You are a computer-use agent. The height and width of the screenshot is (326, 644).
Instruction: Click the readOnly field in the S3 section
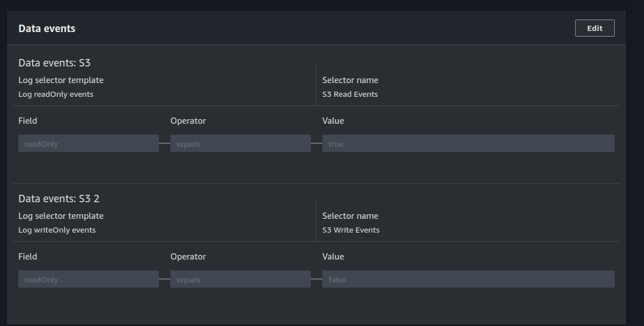pos(88,144)
